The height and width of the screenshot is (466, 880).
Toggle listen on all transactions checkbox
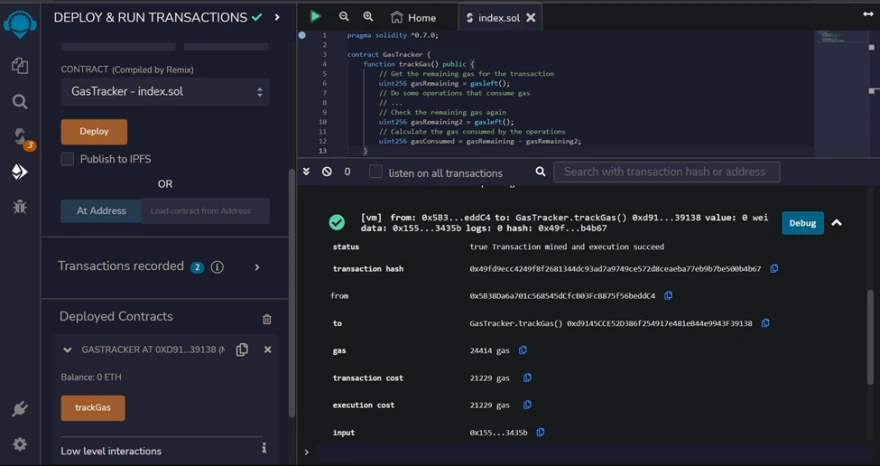pos(376,172)
